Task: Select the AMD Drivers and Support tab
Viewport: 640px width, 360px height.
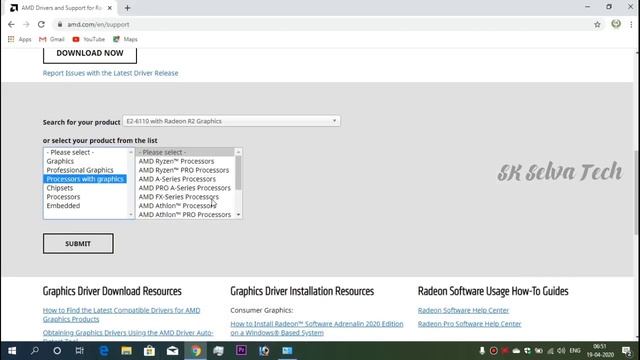Action: (61, 8)
